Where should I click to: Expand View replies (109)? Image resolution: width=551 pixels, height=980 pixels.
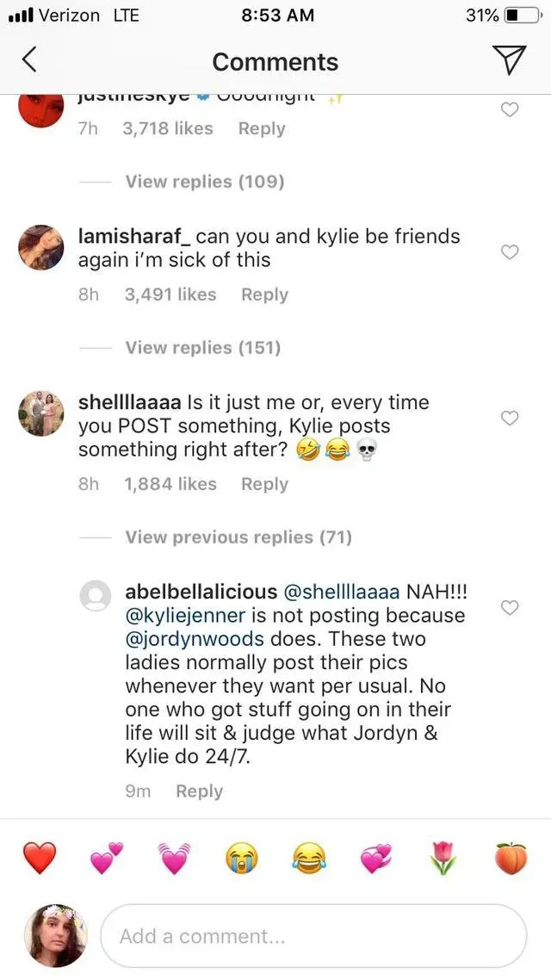(x=204, y=182)
